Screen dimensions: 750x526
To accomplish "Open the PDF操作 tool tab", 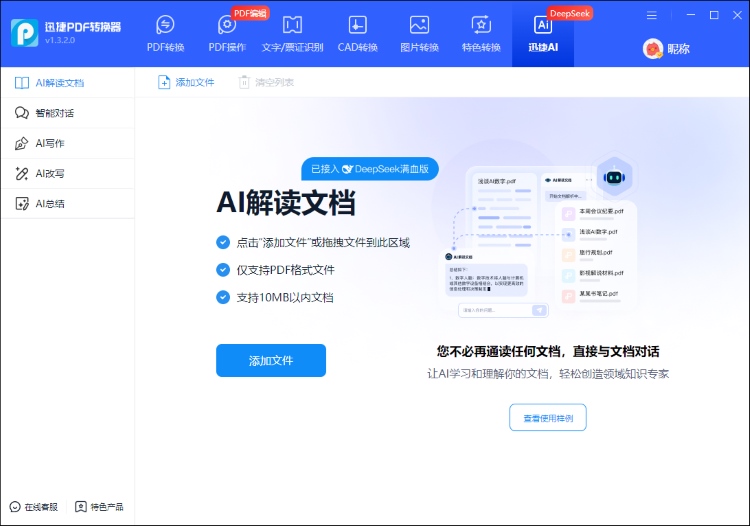I will (227, 34).
